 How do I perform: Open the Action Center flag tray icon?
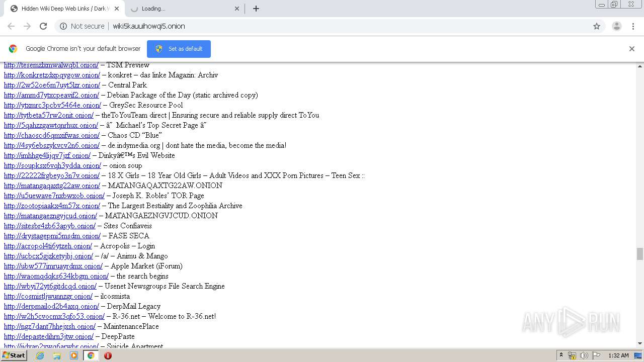tap(596, 355)
